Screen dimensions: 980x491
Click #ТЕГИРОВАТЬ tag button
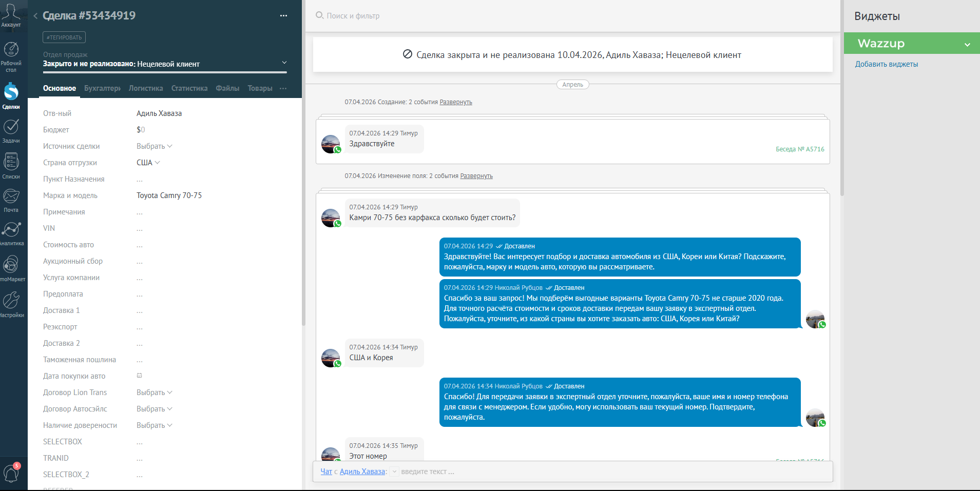[64, 37]
